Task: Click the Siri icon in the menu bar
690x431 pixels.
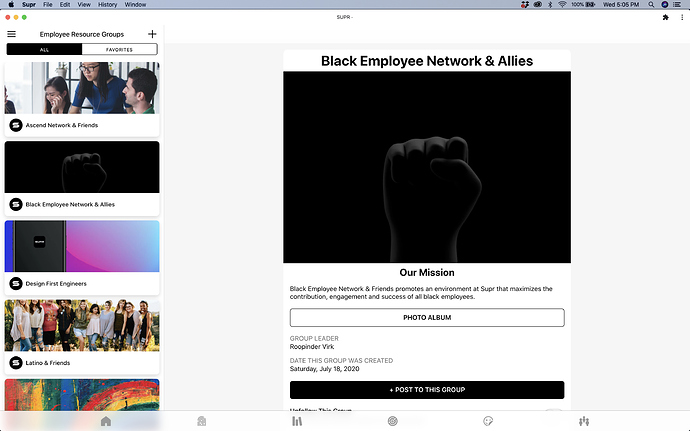Action: pyautogui.click(x=664, y=4)
